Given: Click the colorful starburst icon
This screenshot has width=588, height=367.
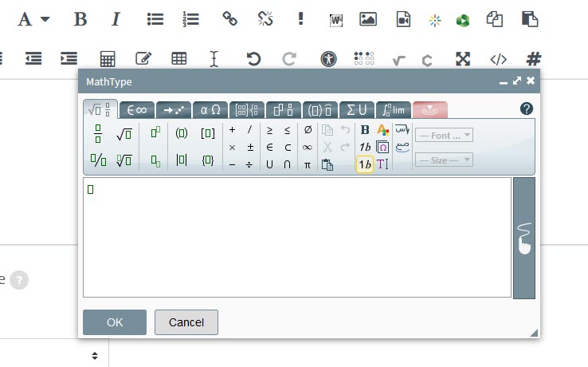Looking at the screenshot, I should pos(435,21).
